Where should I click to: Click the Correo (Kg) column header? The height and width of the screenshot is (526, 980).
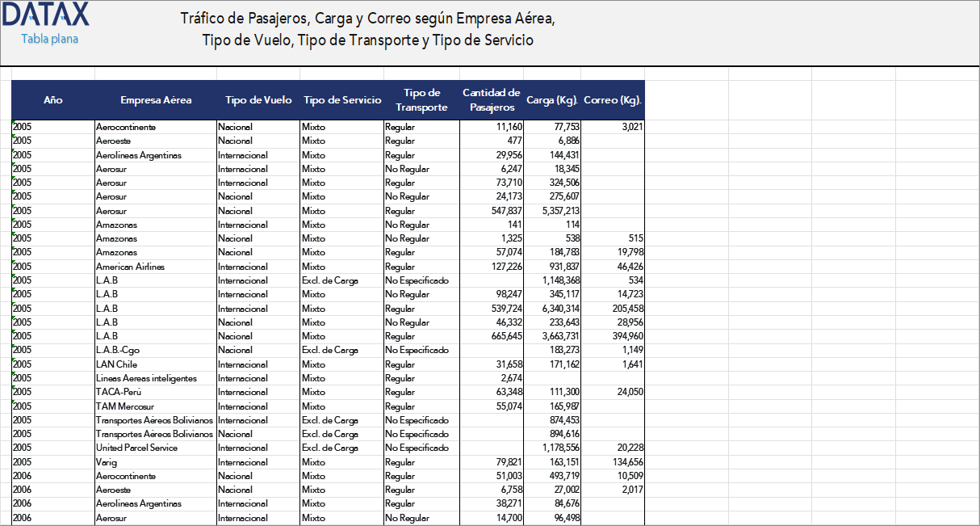614,99
